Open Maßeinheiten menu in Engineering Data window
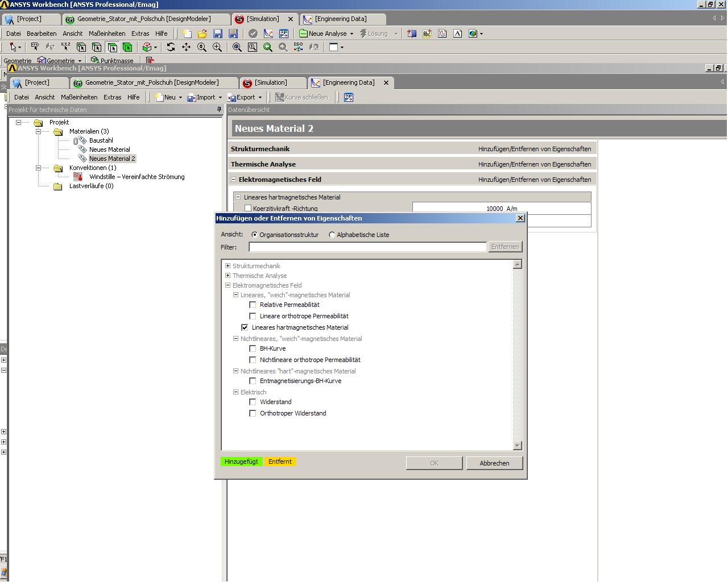Image resolution: width=728 pixels, height=582 pixels. tap(79, 97)
